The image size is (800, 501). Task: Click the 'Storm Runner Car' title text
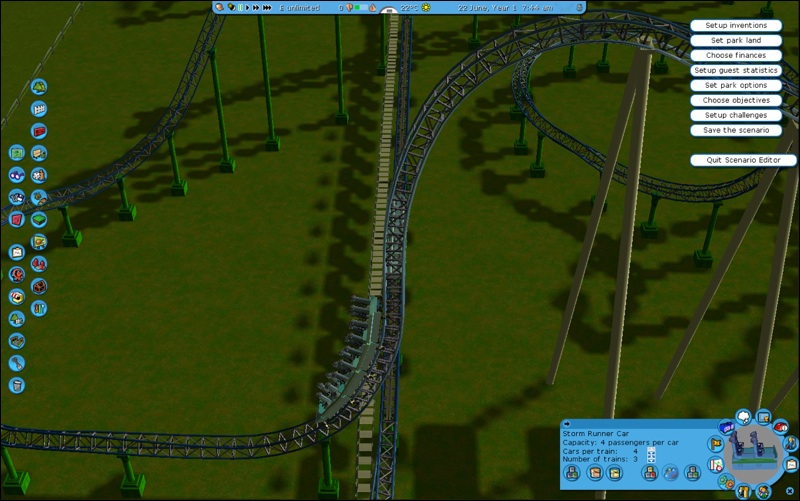[x=595, y=434]
